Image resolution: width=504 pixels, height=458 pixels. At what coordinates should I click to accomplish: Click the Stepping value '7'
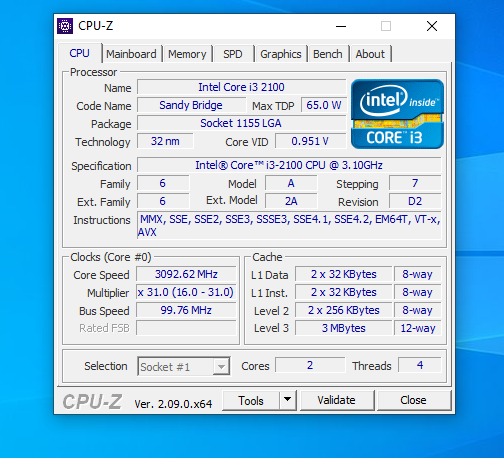pos(415,183)
